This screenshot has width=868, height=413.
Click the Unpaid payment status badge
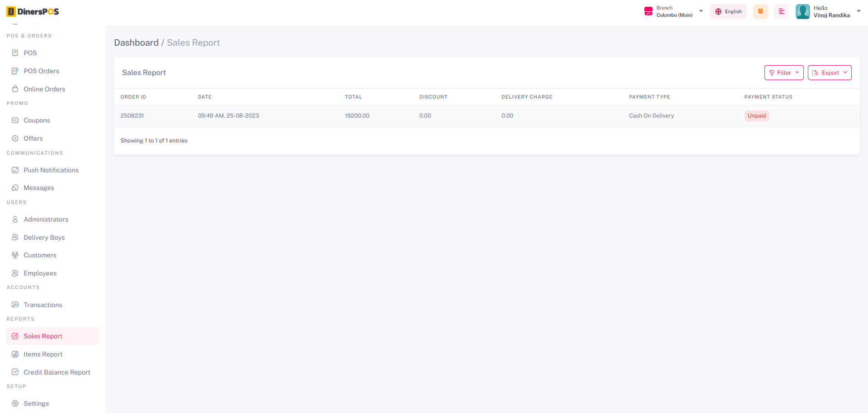click(x=756, y=116)
